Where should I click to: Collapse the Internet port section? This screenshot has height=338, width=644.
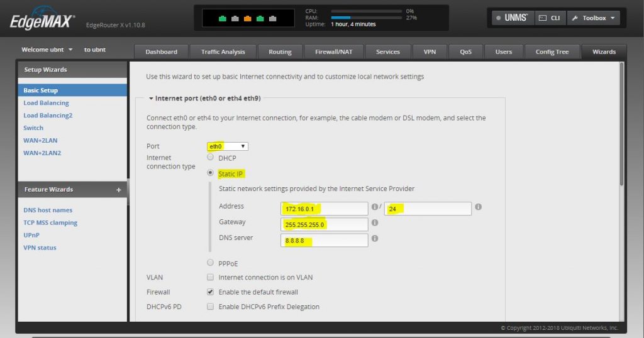(151, 99)
